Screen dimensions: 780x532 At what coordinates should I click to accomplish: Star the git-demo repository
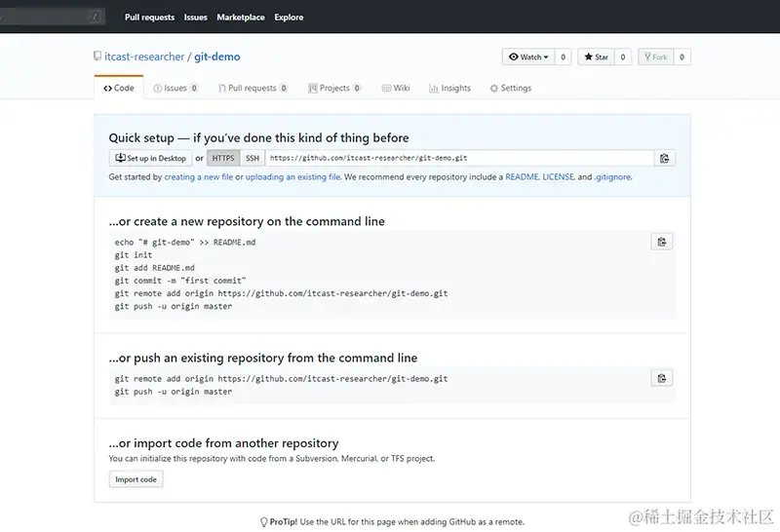(x=596, y=57)
